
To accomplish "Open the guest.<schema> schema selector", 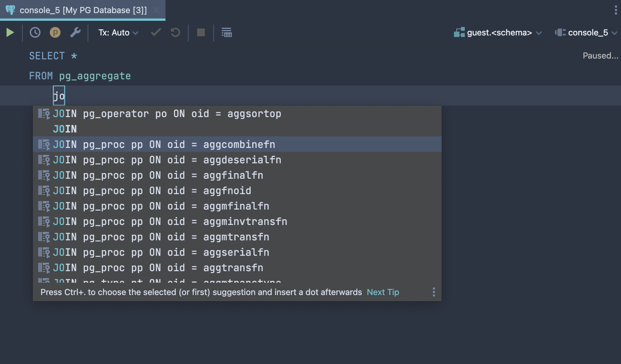I will [498, 33].
